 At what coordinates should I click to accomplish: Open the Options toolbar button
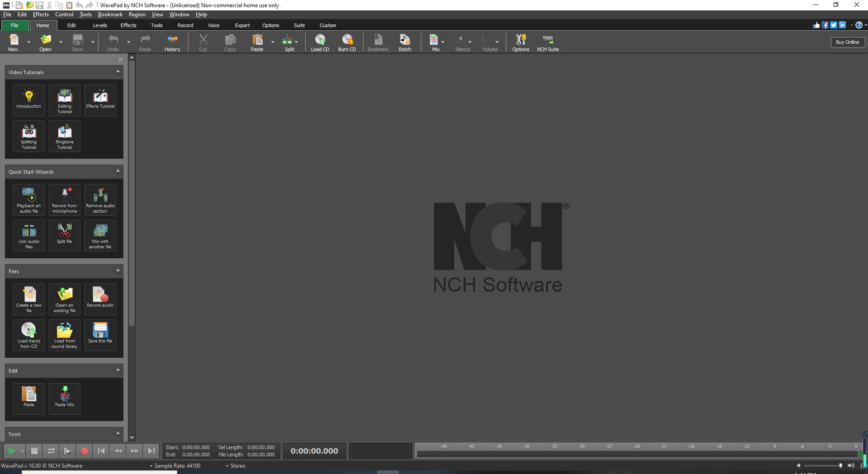[x=521, y=43]
